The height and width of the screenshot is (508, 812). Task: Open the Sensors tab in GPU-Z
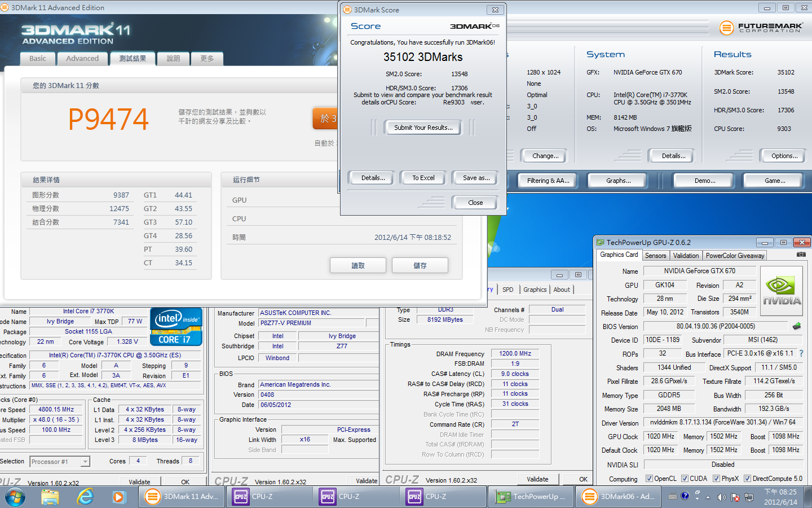(655, 256)
